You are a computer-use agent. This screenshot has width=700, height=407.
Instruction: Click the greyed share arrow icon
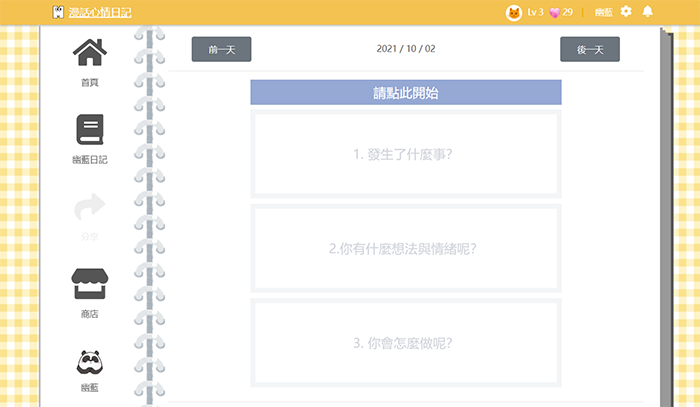pos(90,207)
